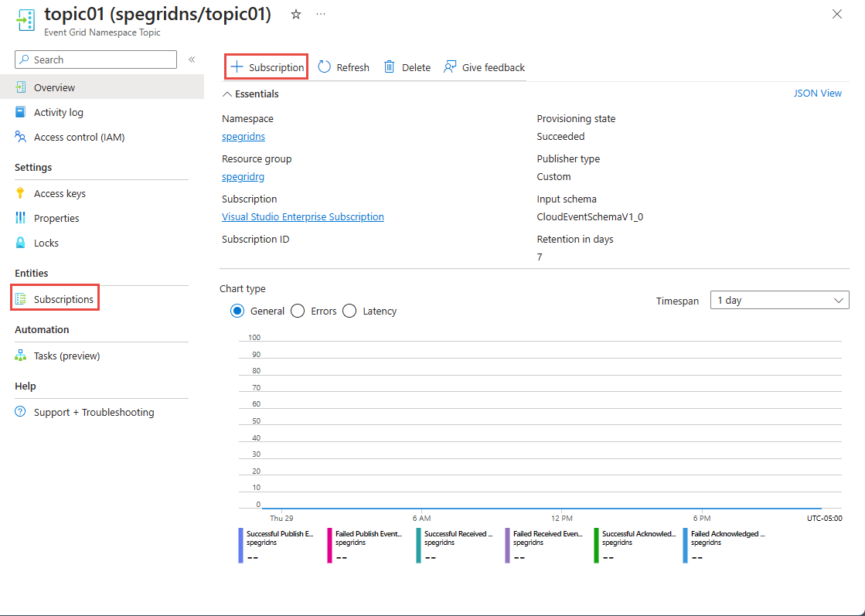The image size is (865, 616).
Task: Select the Errors chart type
Action: tap(298, 311)
